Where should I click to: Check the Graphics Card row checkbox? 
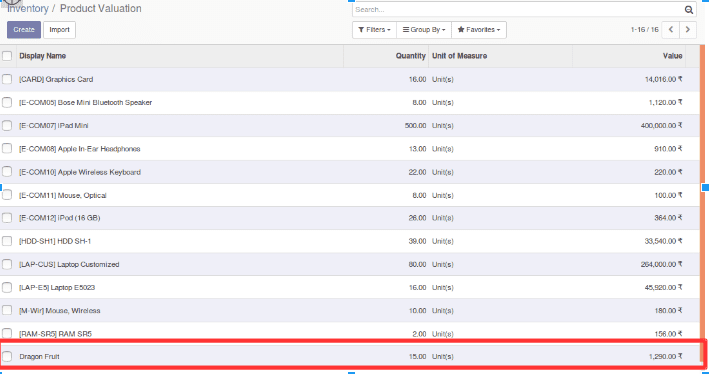pyautogui.click(x=7, y=79)
